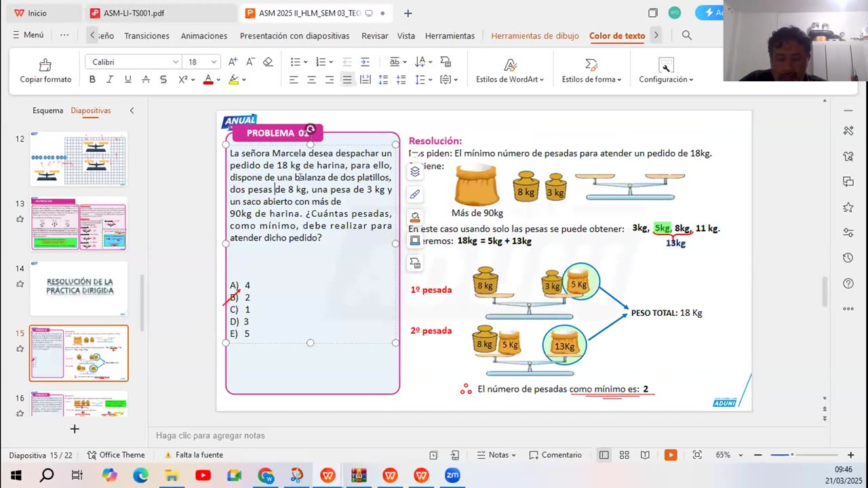Fit the slide to the window
Screen dimensions: 868x488
pyautogui.click(x=697, y=455)
